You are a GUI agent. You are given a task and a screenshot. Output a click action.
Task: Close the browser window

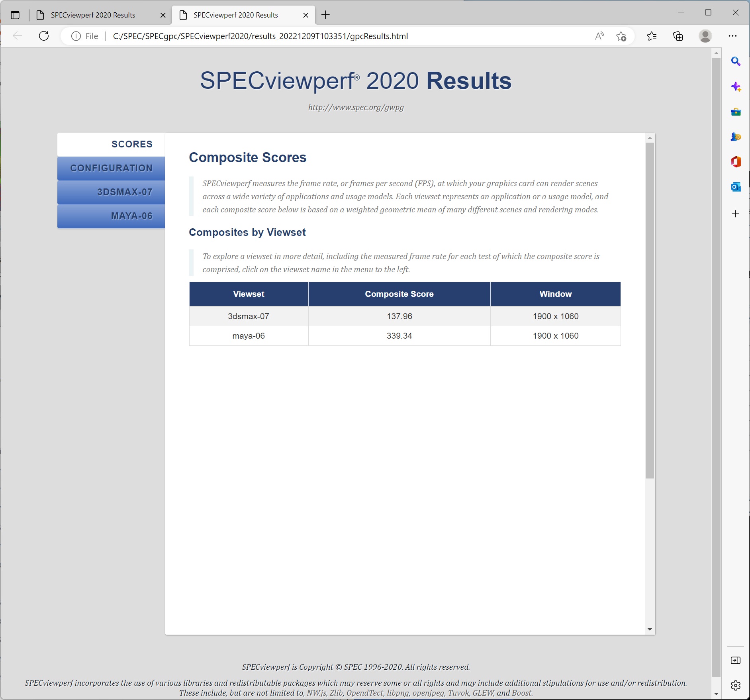[736, 12]
